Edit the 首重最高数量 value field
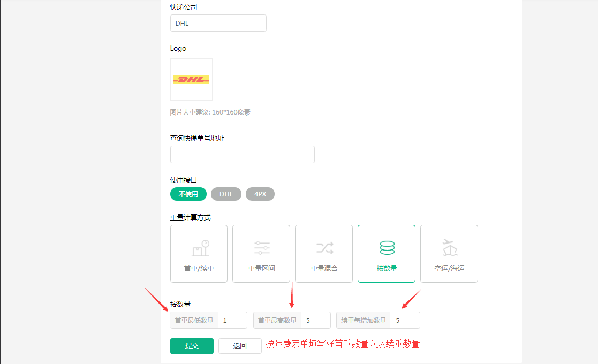The image size is (598, 364). click(315, 320)
